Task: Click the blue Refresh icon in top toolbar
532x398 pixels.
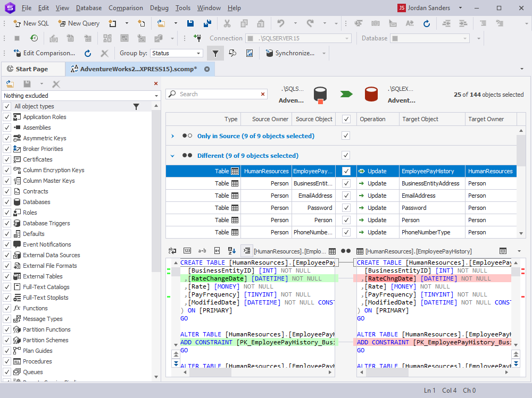Action: [x=427, y=23]
